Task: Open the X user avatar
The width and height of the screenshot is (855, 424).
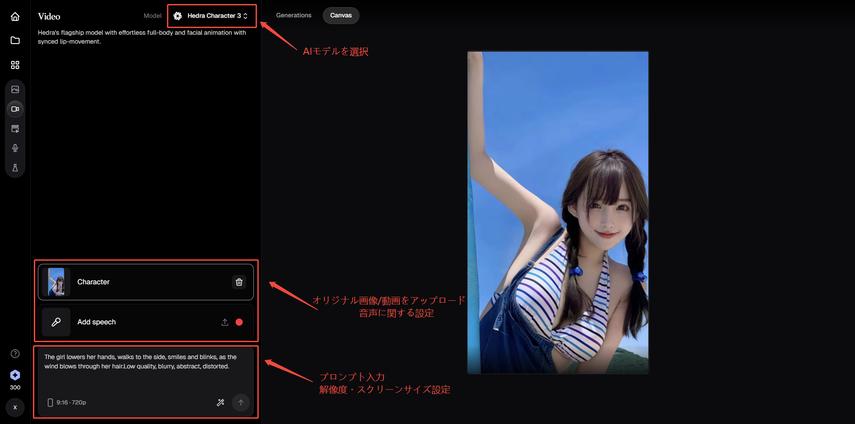Action: pos(15,408)
